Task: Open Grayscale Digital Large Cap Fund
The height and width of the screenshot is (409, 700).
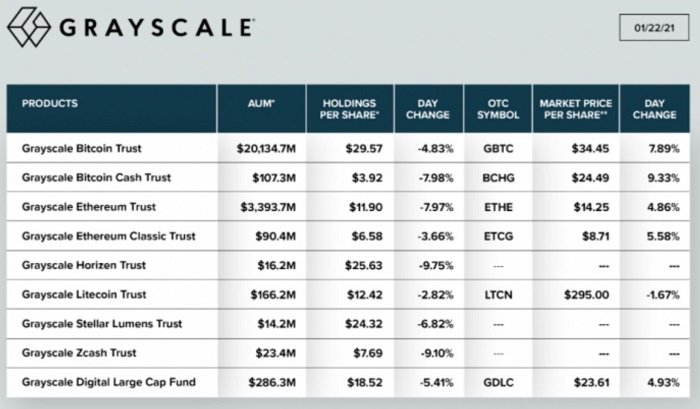Action: click(106, 383)
